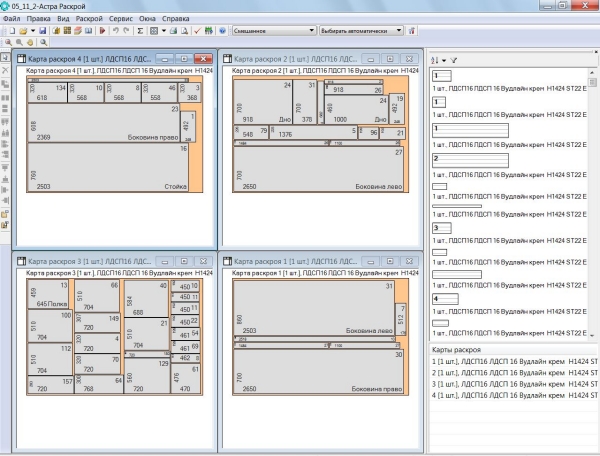Create a new document via toolbar
The height and width of the screenshot is (456, 600).
pyautogui.click(x=12, y=31)
